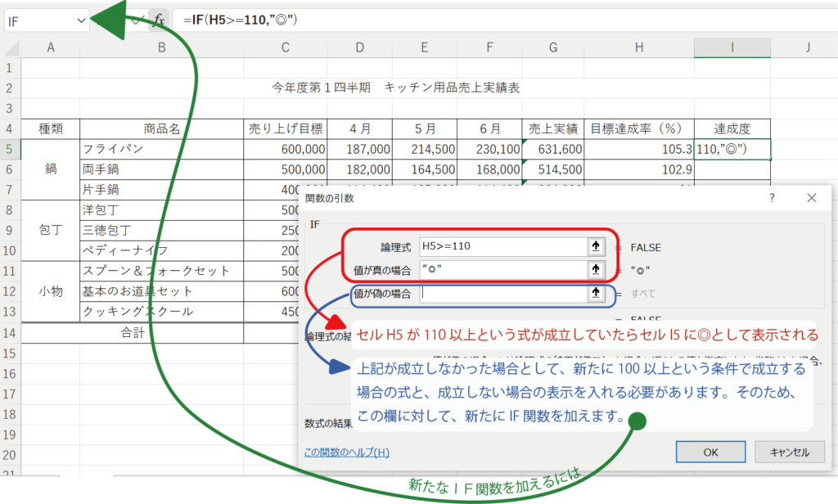This screenshot has width=838, height=504.
Task: Click the formula bar containing the IF formula
Action: pos(491,20)
